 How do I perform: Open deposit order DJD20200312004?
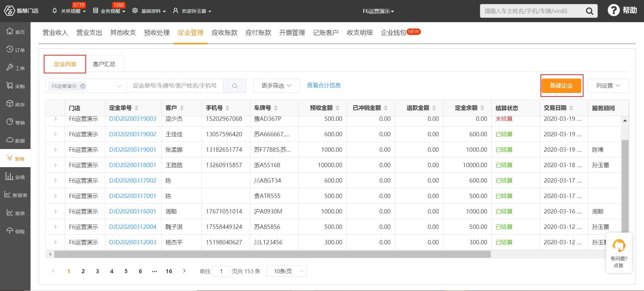tap(133, 227)
